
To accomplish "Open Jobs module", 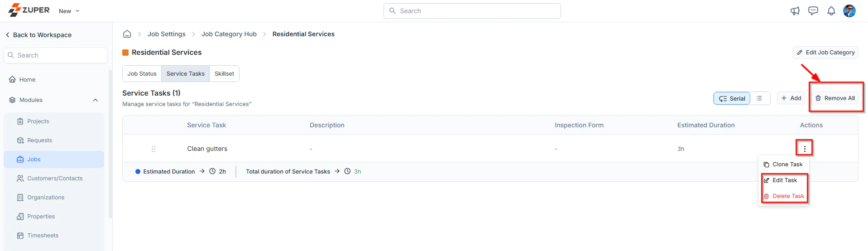I will coord(54,159).
